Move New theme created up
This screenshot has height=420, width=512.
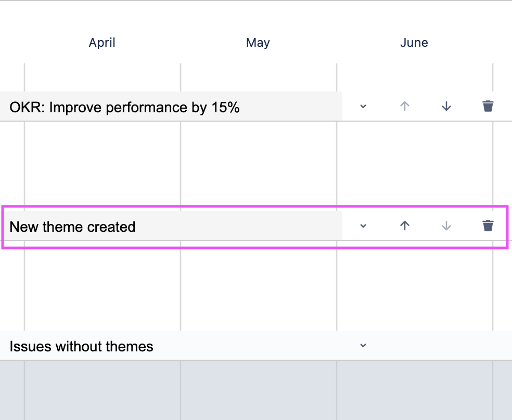(x=405, y=226)
